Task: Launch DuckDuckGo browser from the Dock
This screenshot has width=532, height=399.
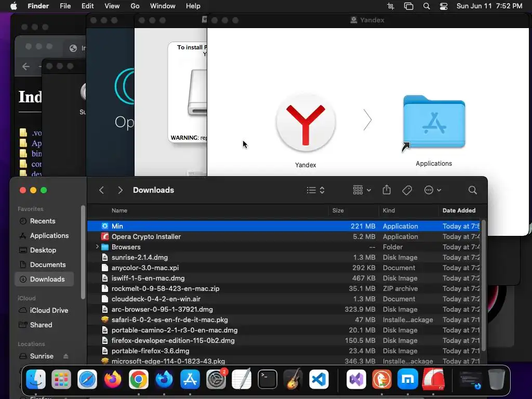Action: coord(382,379)
